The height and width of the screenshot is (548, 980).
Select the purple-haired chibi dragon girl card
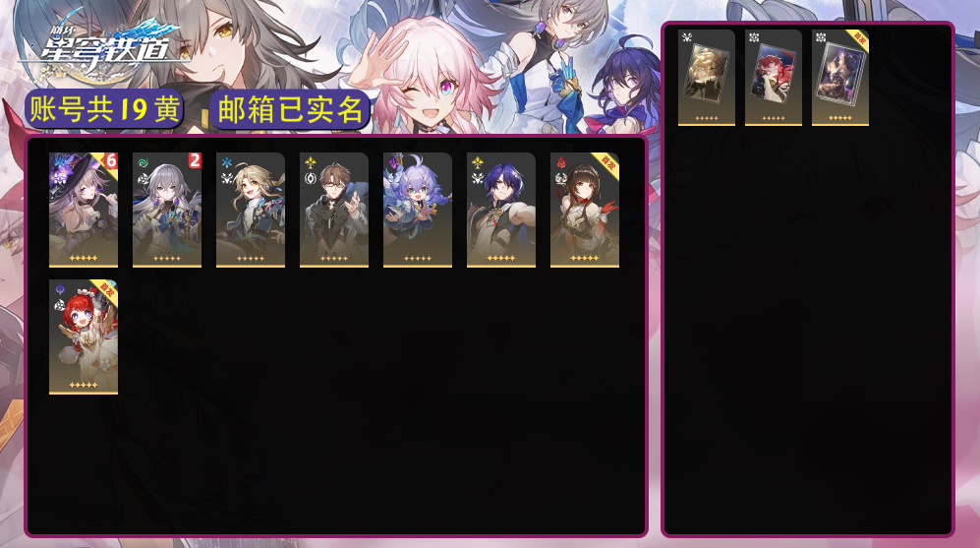(x=418, y=211)
